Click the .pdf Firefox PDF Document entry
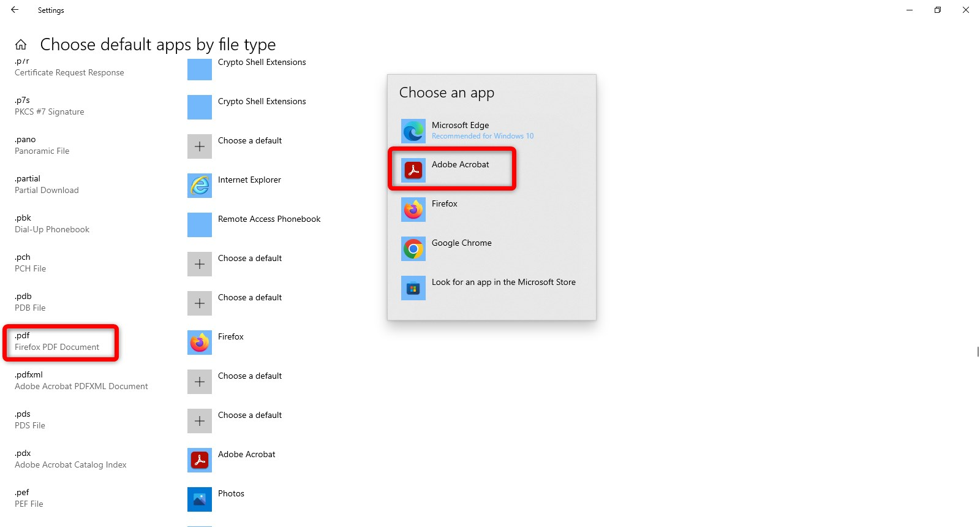Screen dimensions: 980x527 (57, 341)
